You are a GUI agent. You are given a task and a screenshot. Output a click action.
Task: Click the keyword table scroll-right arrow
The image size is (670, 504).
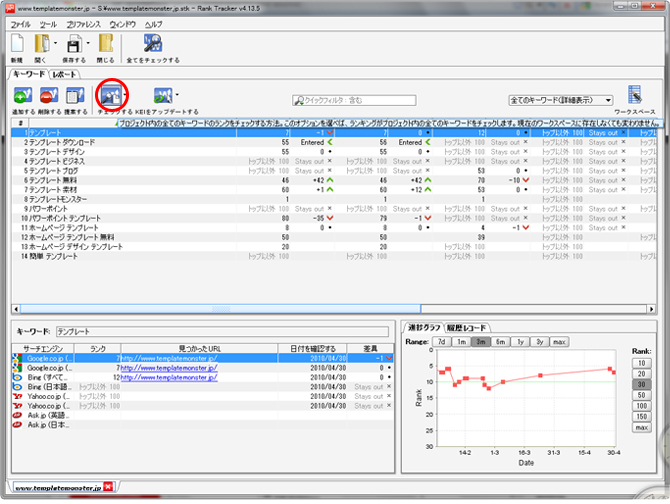(652, 309)
